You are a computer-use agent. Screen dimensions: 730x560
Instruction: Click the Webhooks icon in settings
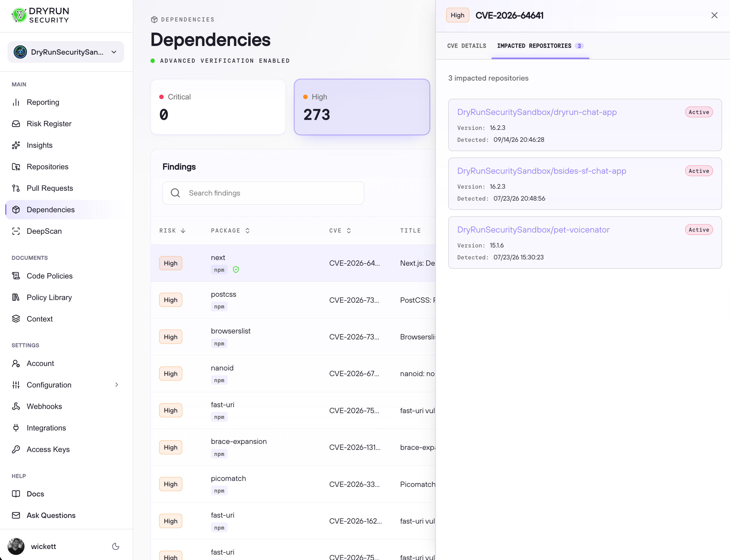(x=16, y=406)
